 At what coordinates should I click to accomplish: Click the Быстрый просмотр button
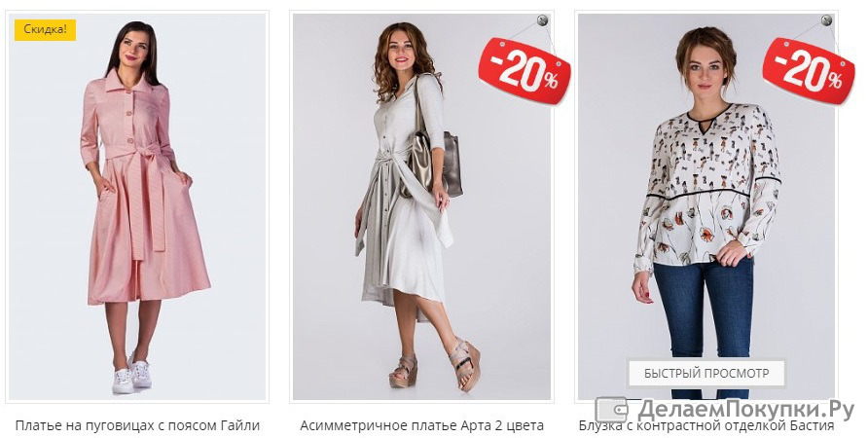click(706, 373)
